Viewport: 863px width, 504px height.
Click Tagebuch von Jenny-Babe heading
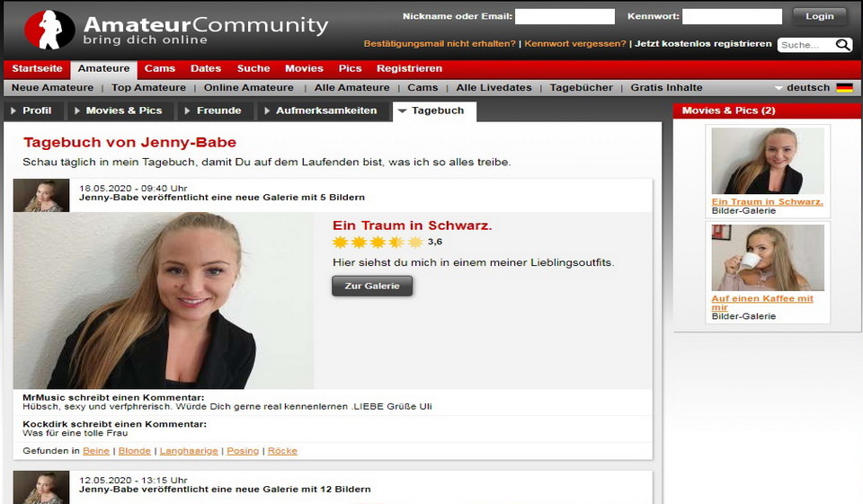pos(129,143)
